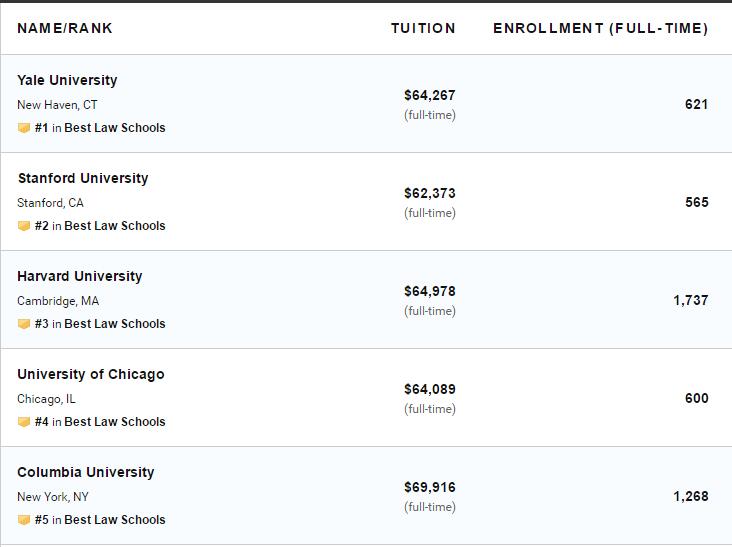Click Stanford's #2 in Best Law Schools link
The height and width of the screenshot is (547, 732).
point(100,226)
